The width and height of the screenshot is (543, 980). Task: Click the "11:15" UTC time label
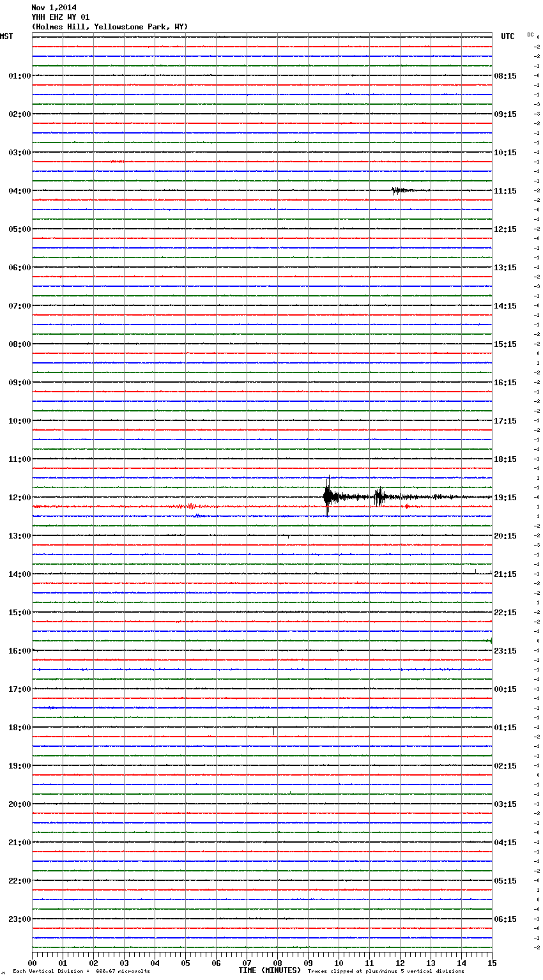click(x=505, y=191)
